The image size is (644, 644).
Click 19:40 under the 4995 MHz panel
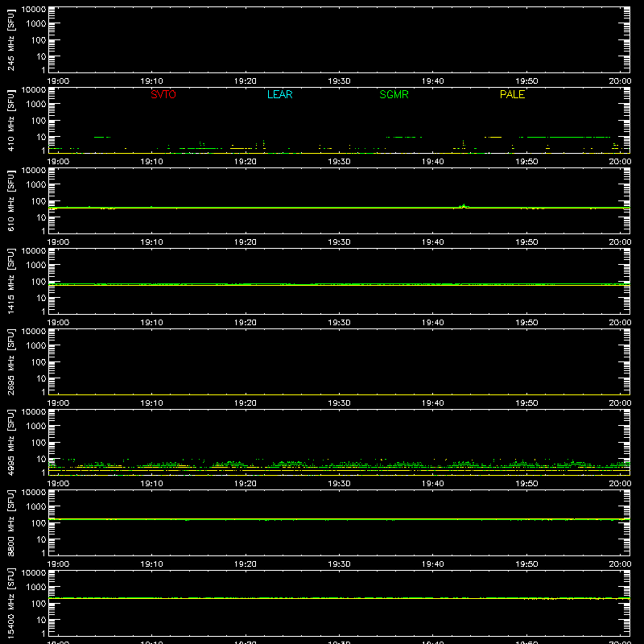pyautogui.click(x=433, y=484)
